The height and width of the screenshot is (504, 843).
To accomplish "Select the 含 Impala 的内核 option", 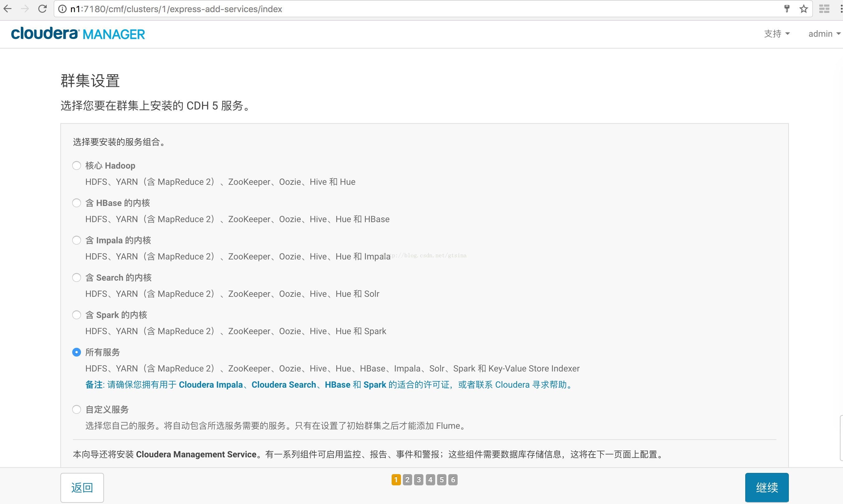I will pos(77,240).
